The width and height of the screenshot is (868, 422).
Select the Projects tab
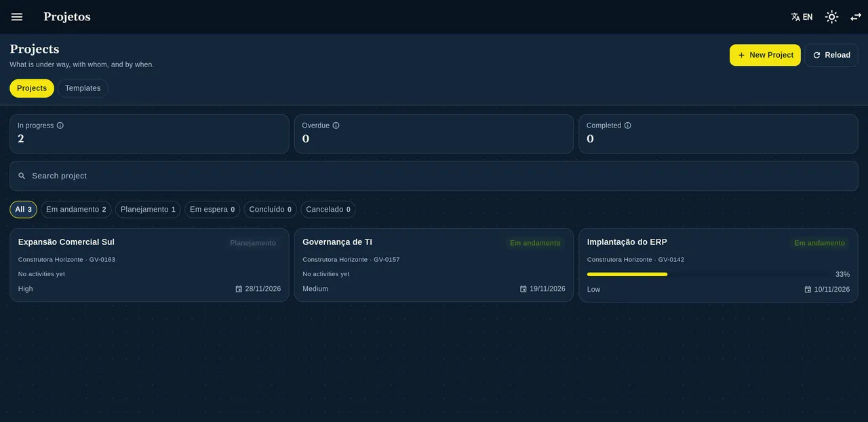click(32, 88)
